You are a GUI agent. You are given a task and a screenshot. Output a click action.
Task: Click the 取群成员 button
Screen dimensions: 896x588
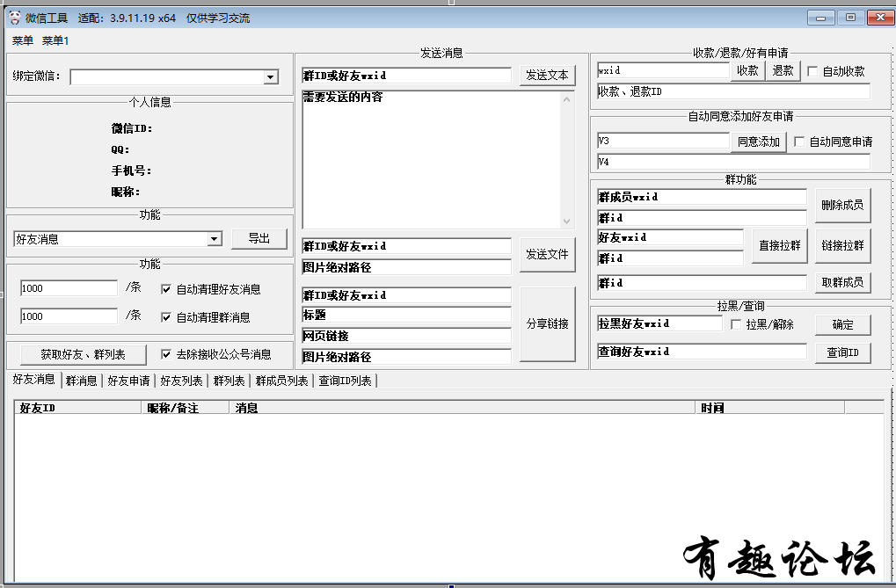coord(842,282)
